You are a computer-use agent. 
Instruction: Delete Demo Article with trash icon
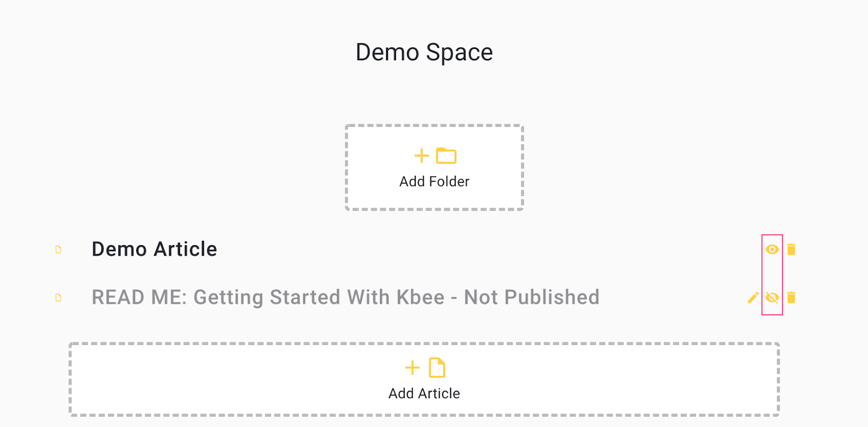(792, 249)
